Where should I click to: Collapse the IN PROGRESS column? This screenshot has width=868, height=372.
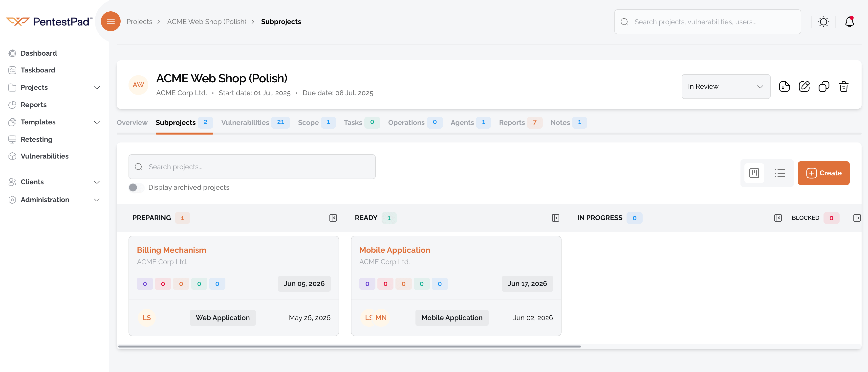(x=778, y=218)
